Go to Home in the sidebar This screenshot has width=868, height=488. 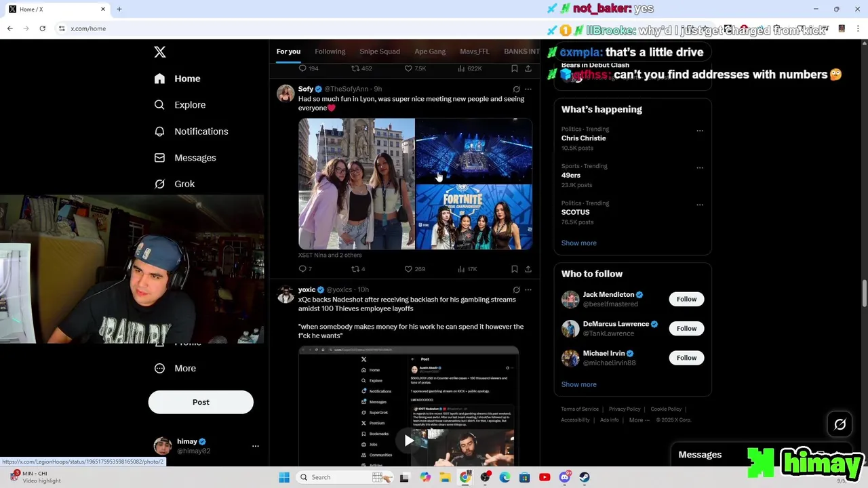coord(177,79)
